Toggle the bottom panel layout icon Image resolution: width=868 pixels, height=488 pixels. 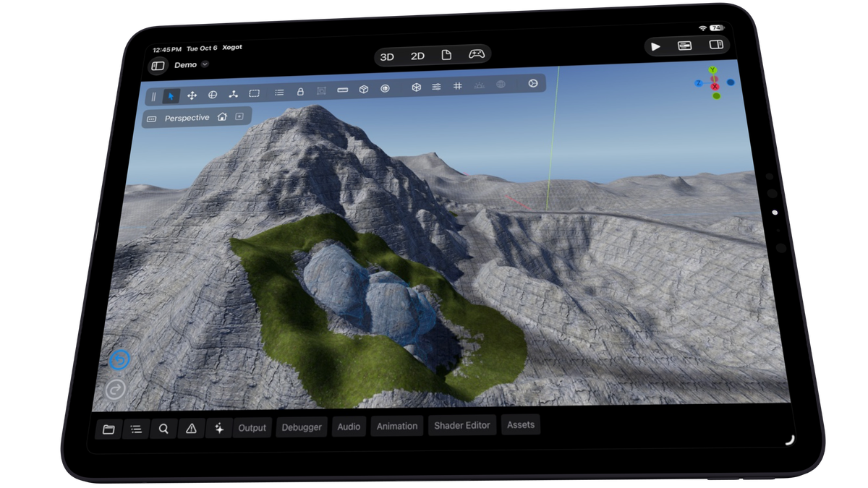684,46
